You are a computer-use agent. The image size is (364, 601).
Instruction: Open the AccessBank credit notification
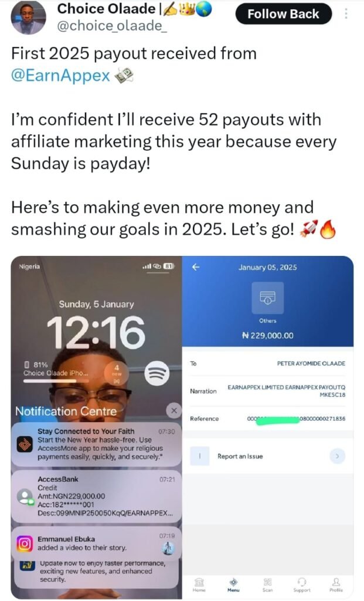click(x=97, y=497)
